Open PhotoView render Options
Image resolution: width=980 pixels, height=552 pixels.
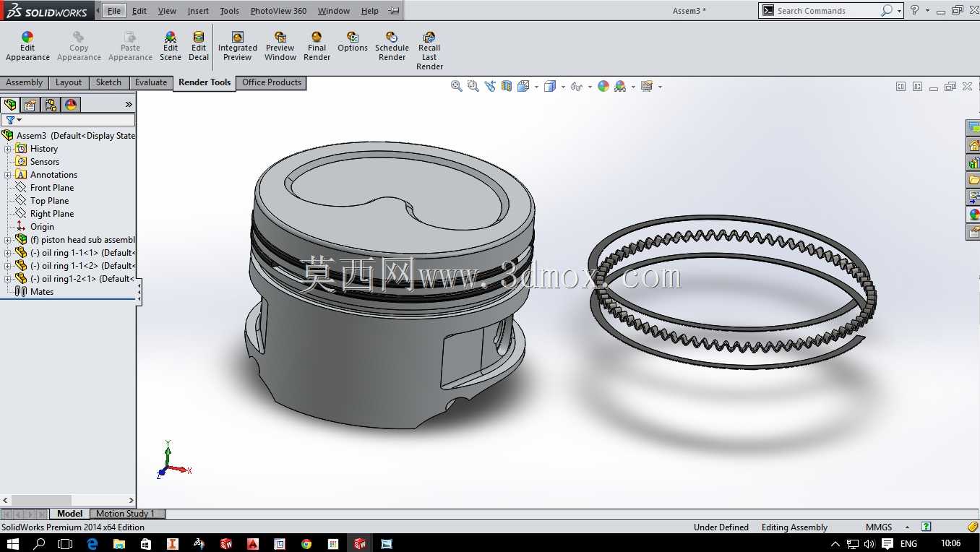tap(353, 42)
